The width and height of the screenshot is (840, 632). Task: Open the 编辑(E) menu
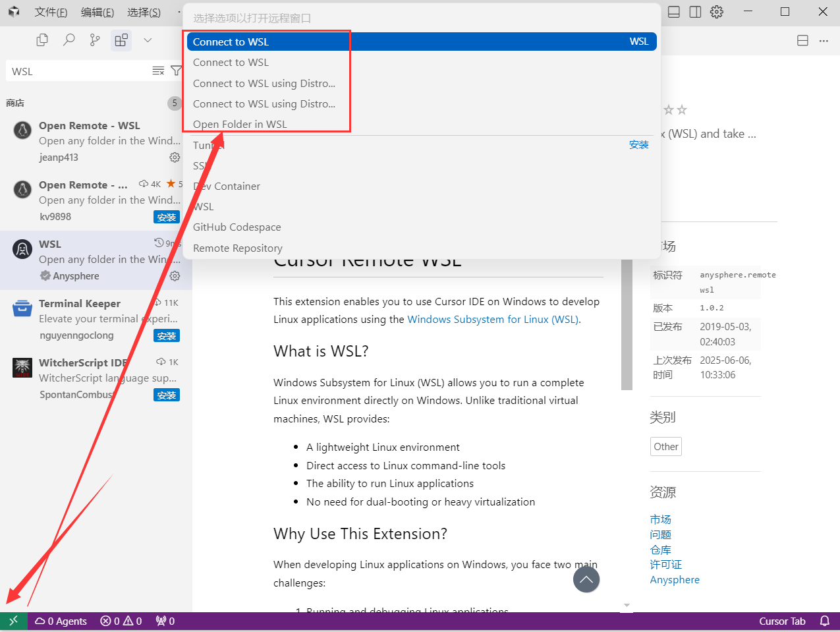[98, 12]
